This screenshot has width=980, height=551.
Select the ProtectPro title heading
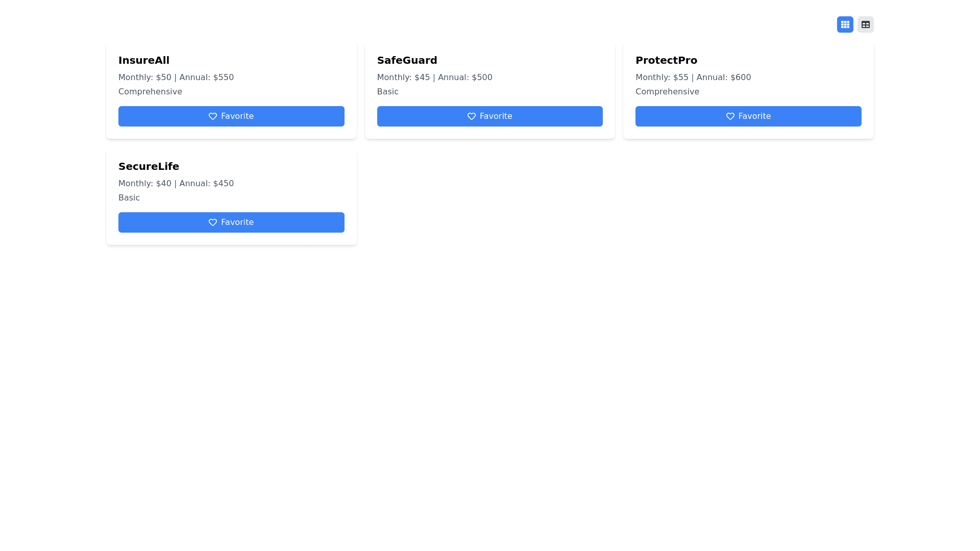pyautogui.click(x=666, y=60)
